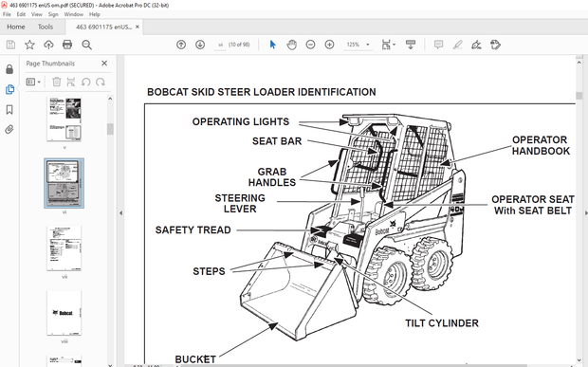This screenshot has height=367, width=588.
Task: Click the document vertical scrollbar thumb
Action: (579, 95)
